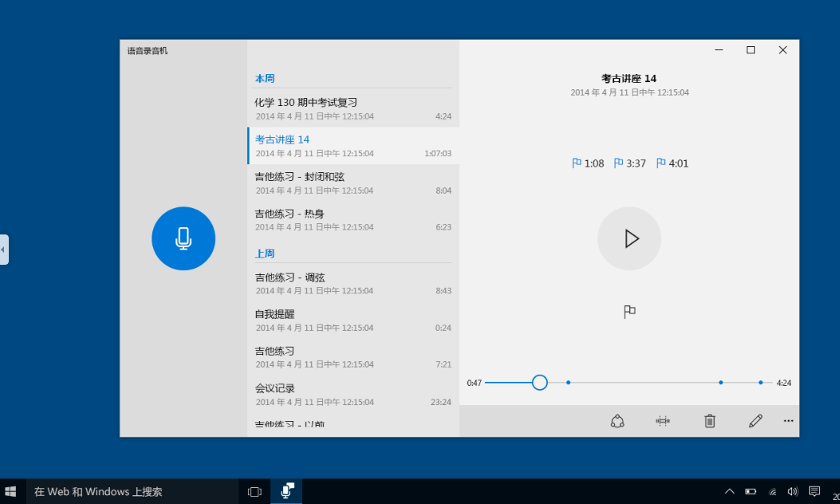840x504 pixels.
Task: Open Task View in the taskbar
Action: (254, 492)
